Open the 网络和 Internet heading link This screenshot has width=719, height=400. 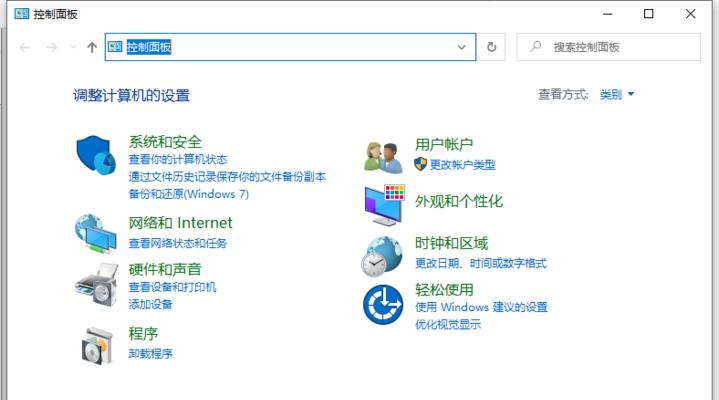(181, 222)
